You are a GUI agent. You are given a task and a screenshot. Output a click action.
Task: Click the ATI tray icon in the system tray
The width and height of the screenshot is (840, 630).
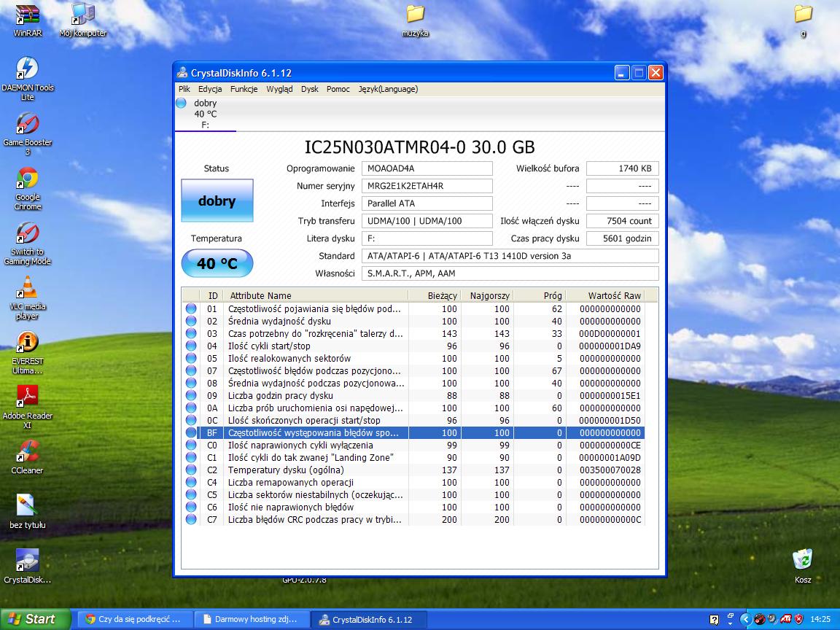pos(785,619)
